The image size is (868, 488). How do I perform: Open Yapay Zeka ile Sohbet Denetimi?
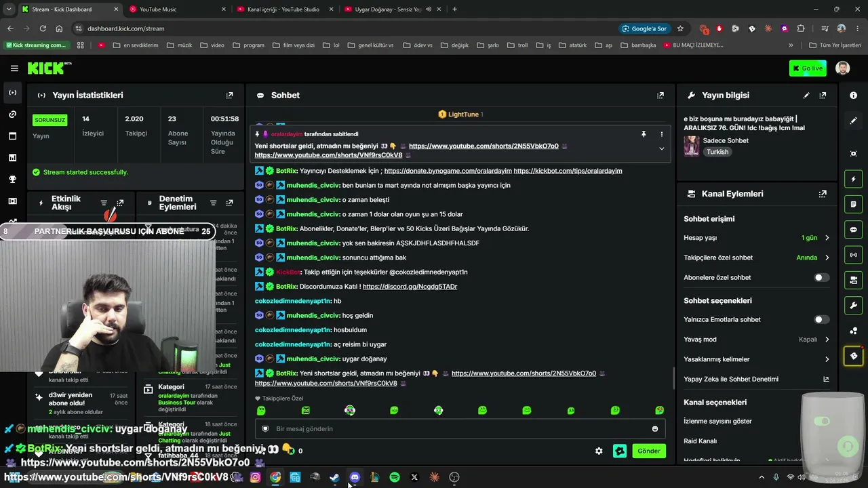point(756,380)
